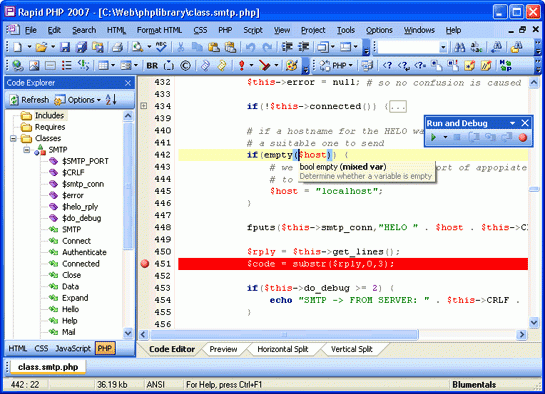
Task: Insert a hyperlink with the globe-link icon
Action: [17, 65]
